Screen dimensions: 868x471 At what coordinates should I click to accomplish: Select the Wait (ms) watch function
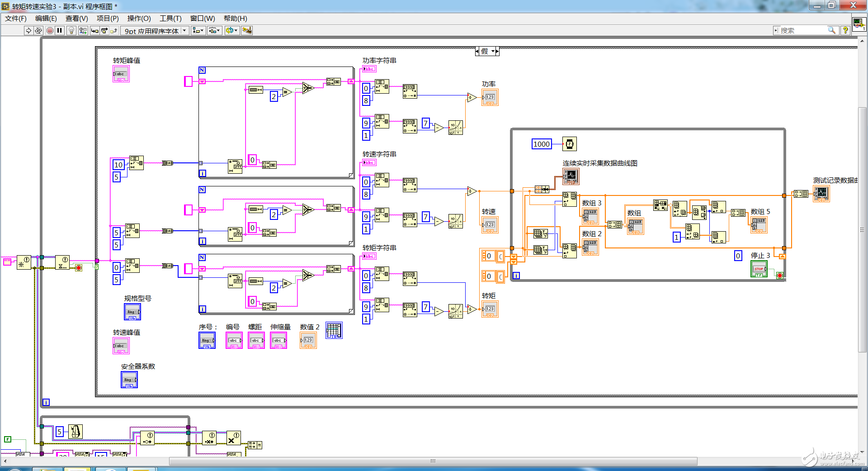pos(570,144)
